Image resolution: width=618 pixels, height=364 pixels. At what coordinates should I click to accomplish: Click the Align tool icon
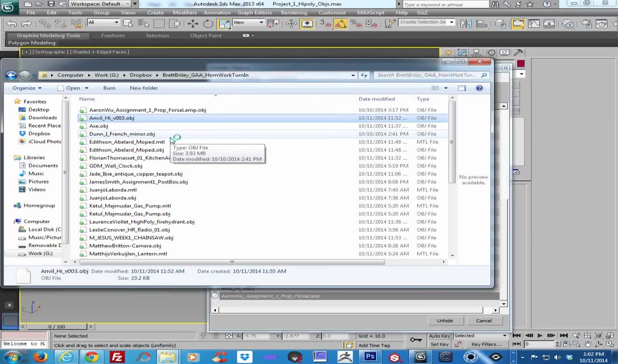481,23
